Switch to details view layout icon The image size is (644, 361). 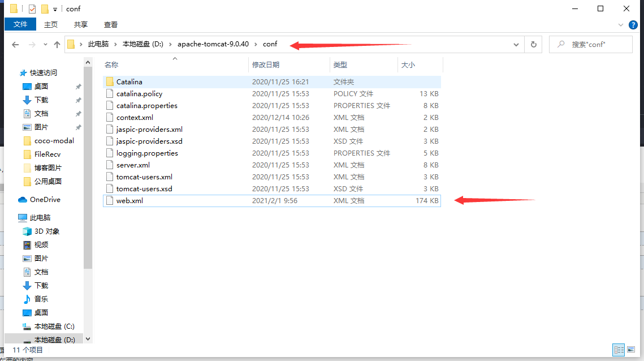pyautogui.click(x=619, y=350)
